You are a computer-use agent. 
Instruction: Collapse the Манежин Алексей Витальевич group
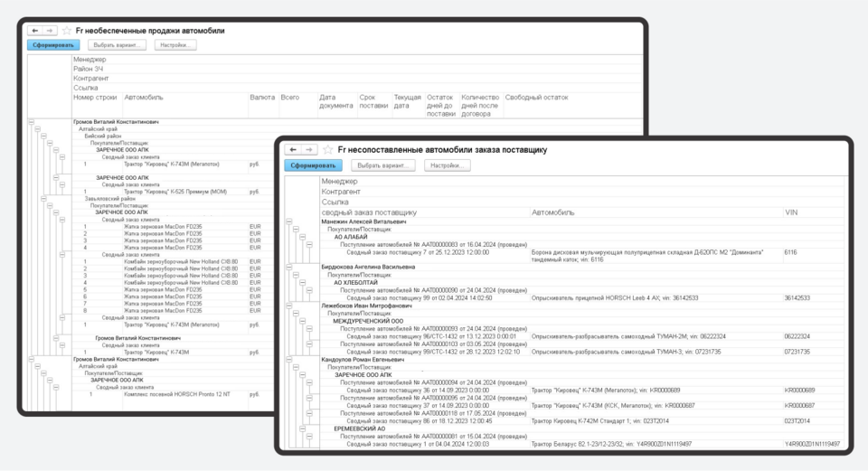click(288, 221)
